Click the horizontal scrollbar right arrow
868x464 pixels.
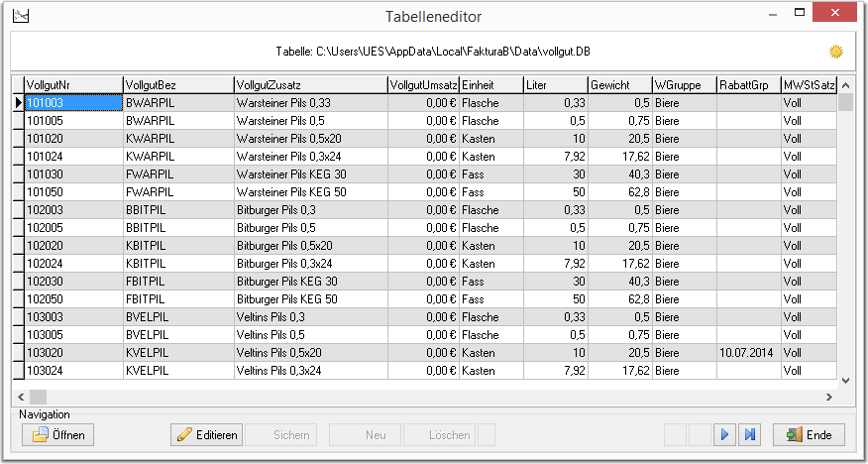point(829,397)
